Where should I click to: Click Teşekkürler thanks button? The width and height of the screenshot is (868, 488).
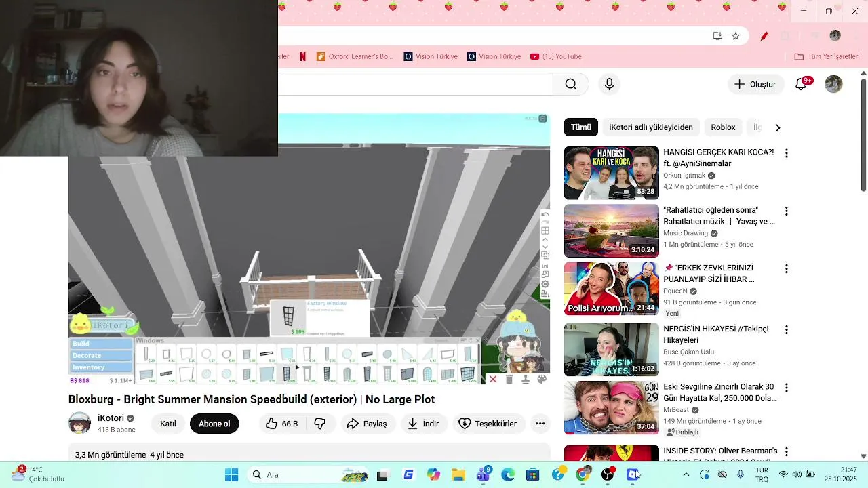(x=488, y=424)
